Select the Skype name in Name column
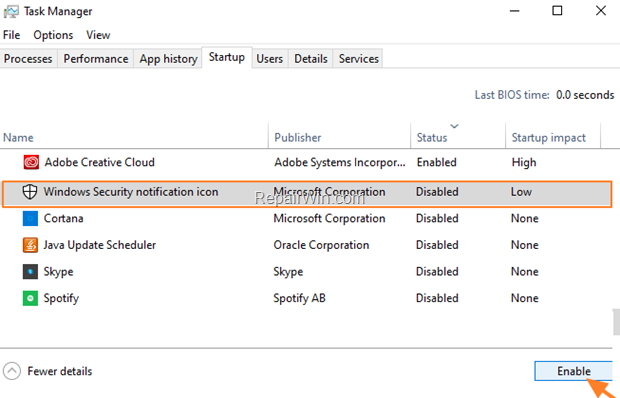Viewport: 620px width, 398px height. [59, 272]
